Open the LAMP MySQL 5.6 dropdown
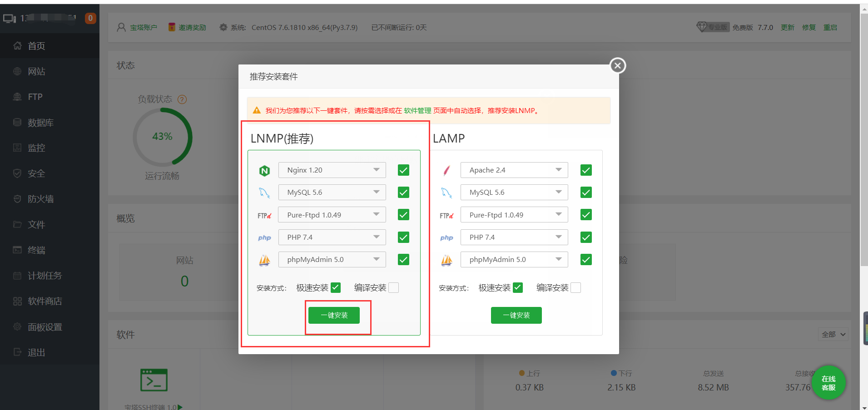The image size is (868, 410). coord(514,193)
